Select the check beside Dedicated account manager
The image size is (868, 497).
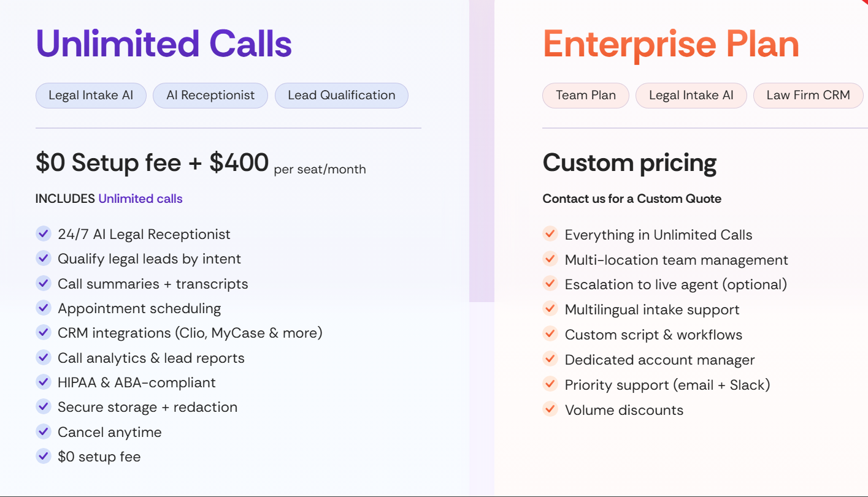550,360
